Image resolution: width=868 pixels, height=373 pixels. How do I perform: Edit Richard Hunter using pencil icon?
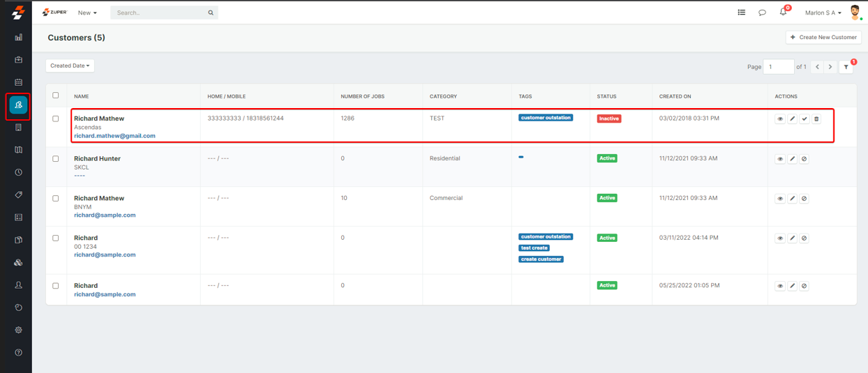tap(792, 159)
